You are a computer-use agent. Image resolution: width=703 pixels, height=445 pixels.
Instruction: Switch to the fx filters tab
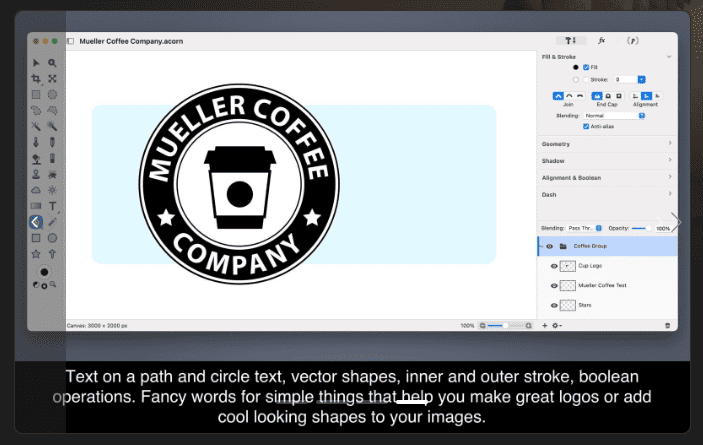[x=601, y=41]
